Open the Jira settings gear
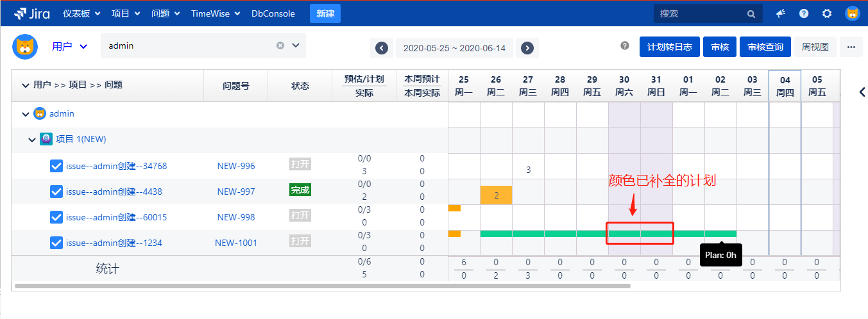 (827, 13)
